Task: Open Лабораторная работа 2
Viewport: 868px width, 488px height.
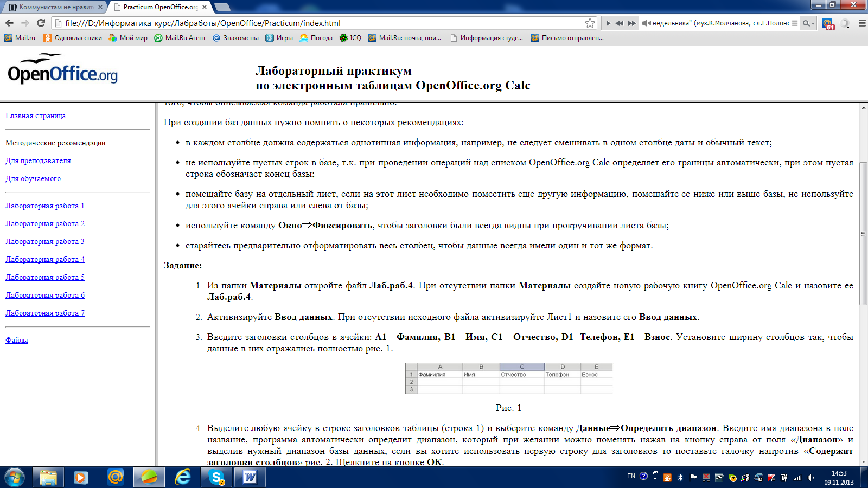Action: 45,223
